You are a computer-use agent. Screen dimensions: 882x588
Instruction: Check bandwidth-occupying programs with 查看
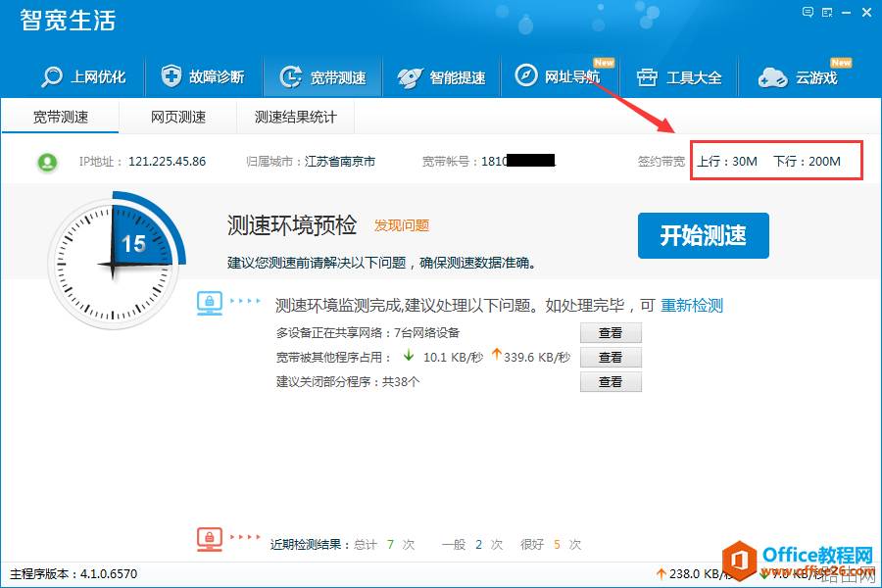pos(611,357)
